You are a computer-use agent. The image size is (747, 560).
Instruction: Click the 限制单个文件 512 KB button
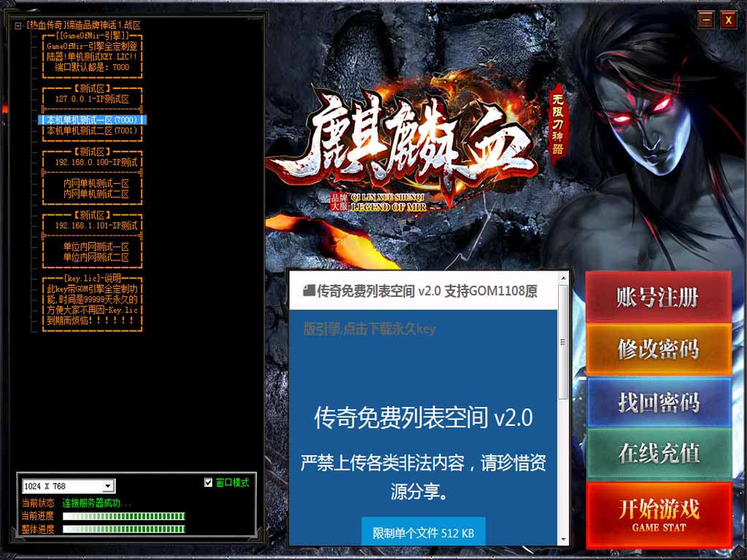pos(423,532)
